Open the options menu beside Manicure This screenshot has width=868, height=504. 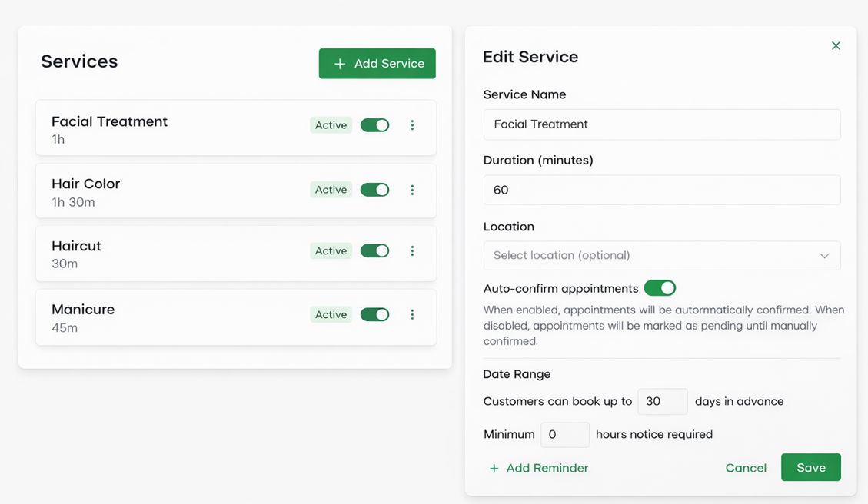[413, 314]
